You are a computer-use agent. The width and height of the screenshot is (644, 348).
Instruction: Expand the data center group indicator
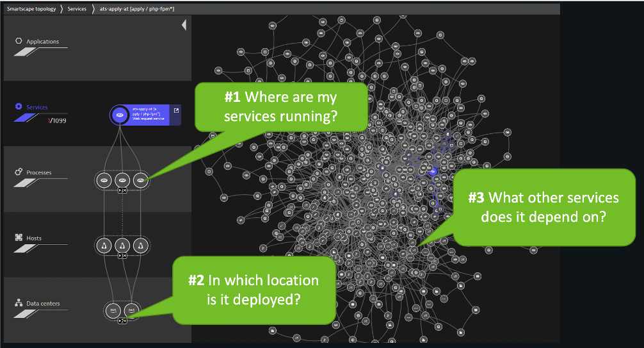(x=122, y=320)
